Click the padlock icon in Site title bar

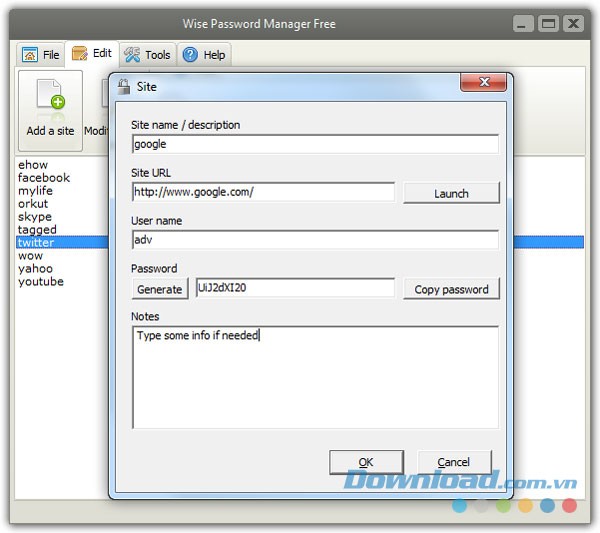(x=124, y=86)
